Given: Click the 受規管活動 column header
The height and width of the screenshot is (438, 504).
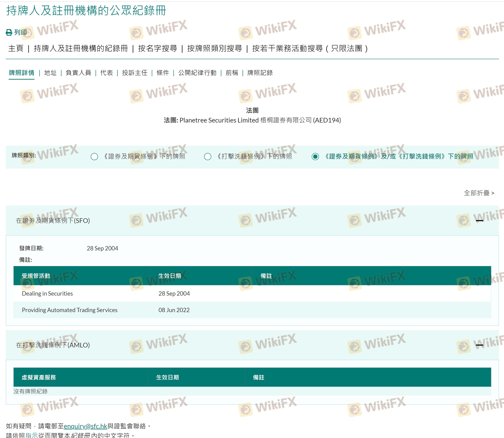Looking at the screenshot, I should 36,276.
